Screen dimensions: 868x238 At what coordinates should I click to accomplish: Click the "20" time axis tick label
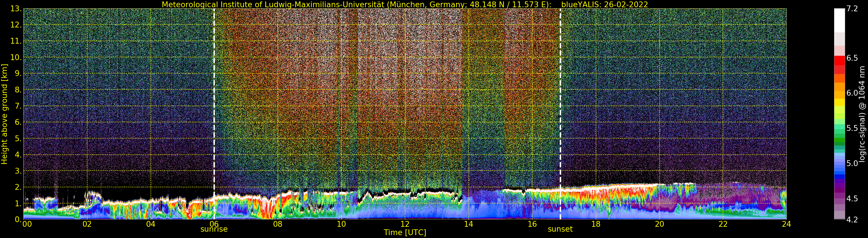coord(659,224)
